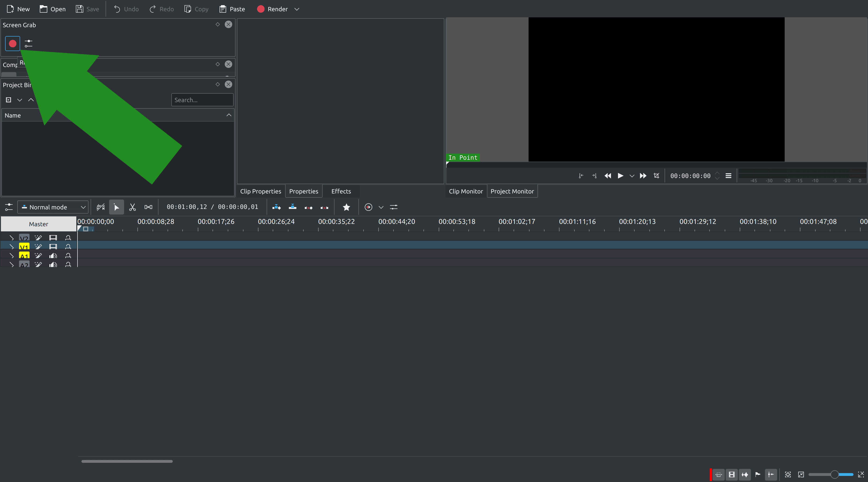This screenshot has width=868, height=482.
Task: Expand the A1 track
Action: coord(11,256)
